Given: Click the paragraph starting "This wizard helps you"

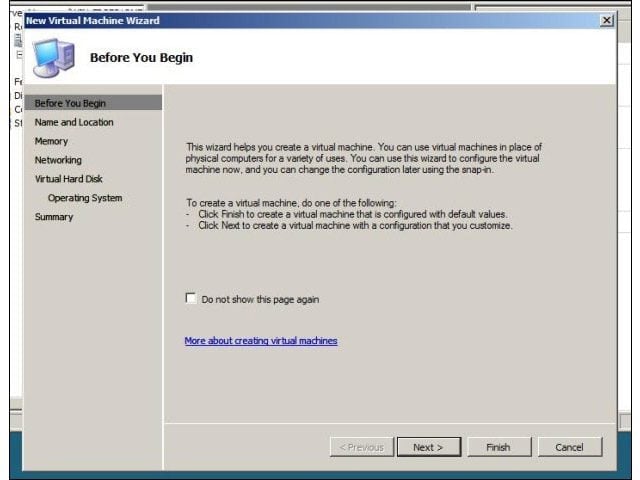Looking at the screenshot, I should pyautogui.click(x=363, y=158).
